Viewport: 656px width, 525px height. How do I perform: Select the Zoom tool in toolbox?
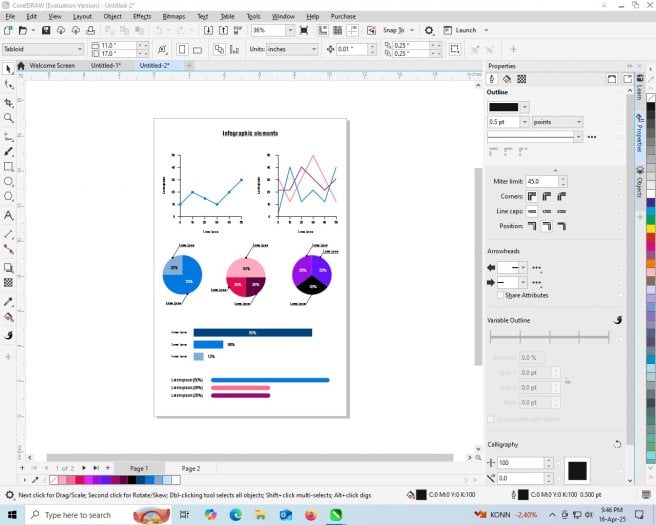(x=8, y=118)
